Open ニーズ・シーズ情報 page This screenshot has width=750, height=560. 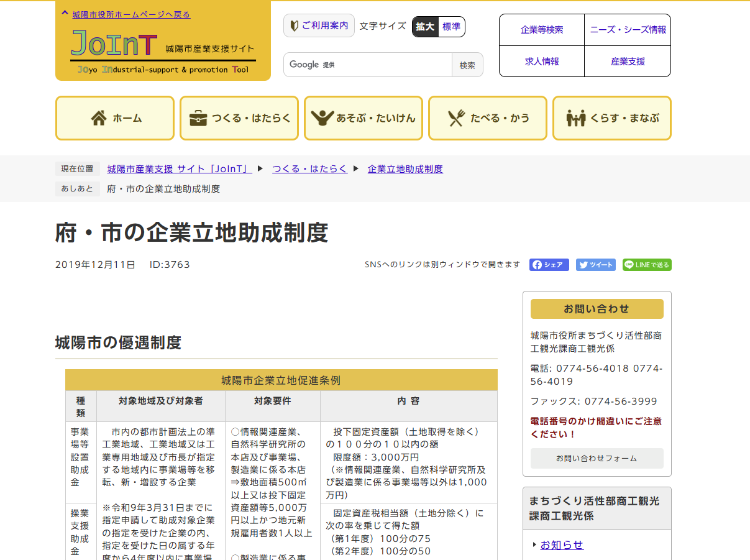tap(628, 30)
